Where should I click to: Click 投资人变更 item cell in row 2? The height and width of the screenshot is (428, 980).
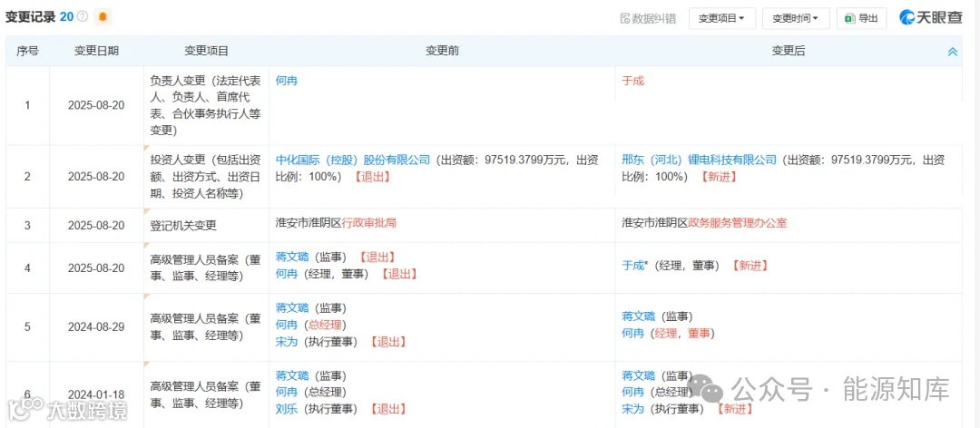tap(206, 176)
